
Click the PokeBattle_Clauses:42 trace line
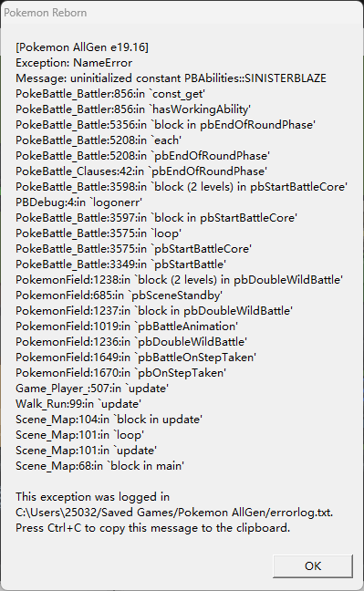click(x=141, y=171)
